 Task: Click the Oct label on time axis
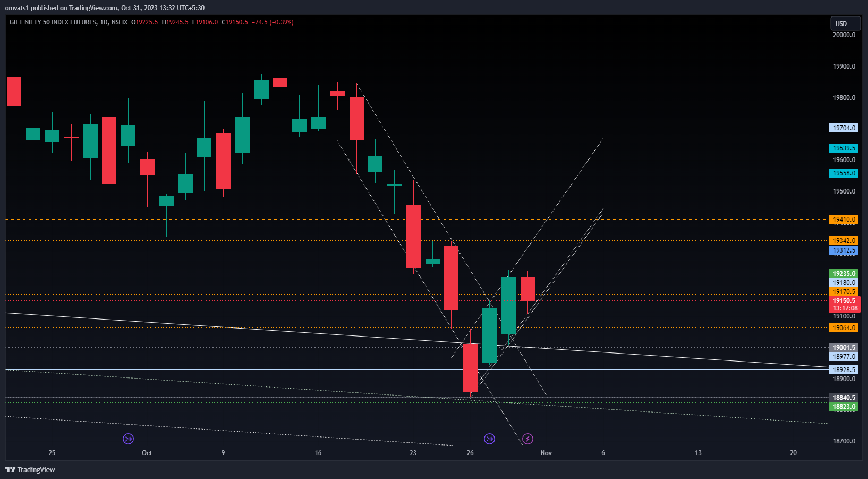pos(147,453)
